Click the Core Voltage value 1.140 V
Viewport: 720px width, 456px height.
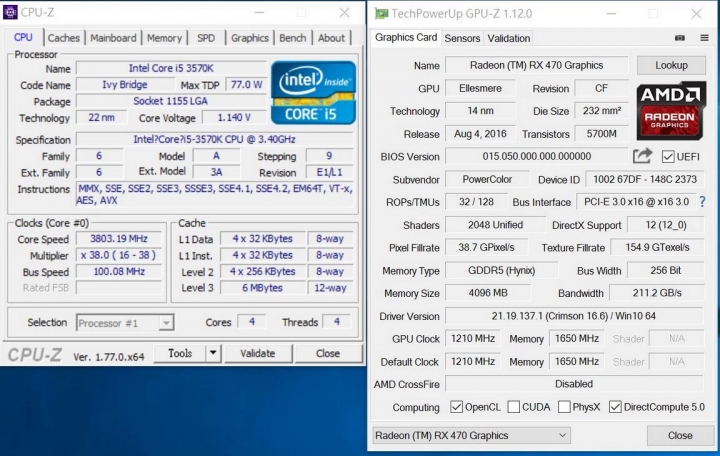coord(234,118)
